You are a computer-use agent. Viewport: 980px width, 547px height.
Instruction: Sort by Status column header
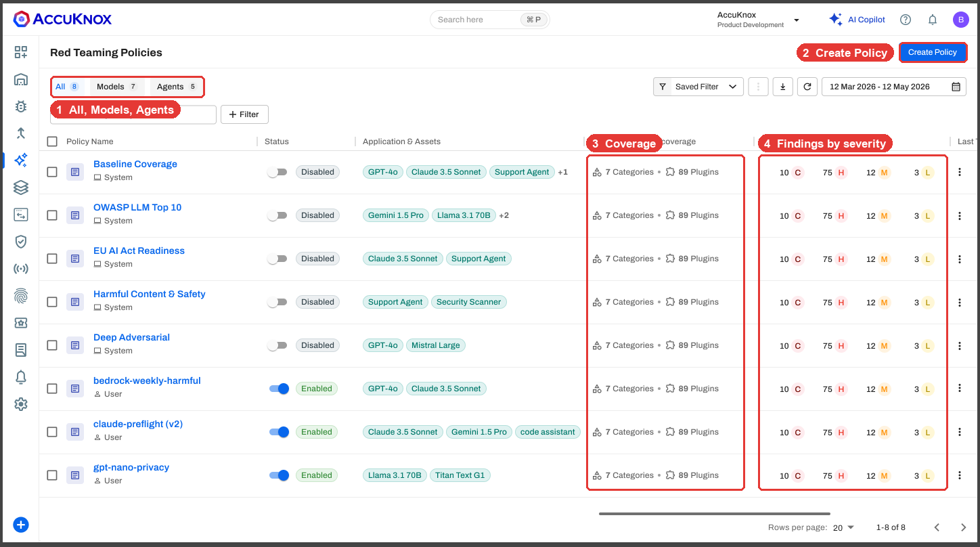pyautogui.click(x=277, y=141)
